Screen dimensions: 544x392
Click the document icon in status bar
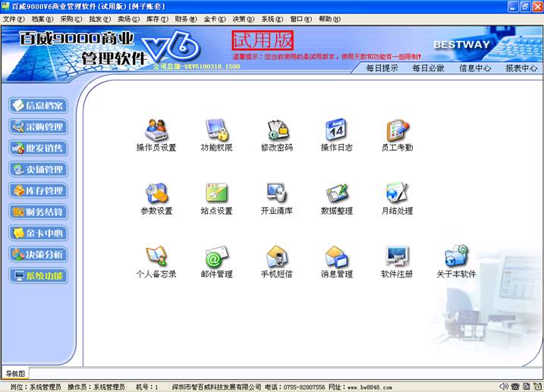pos(527,386)
